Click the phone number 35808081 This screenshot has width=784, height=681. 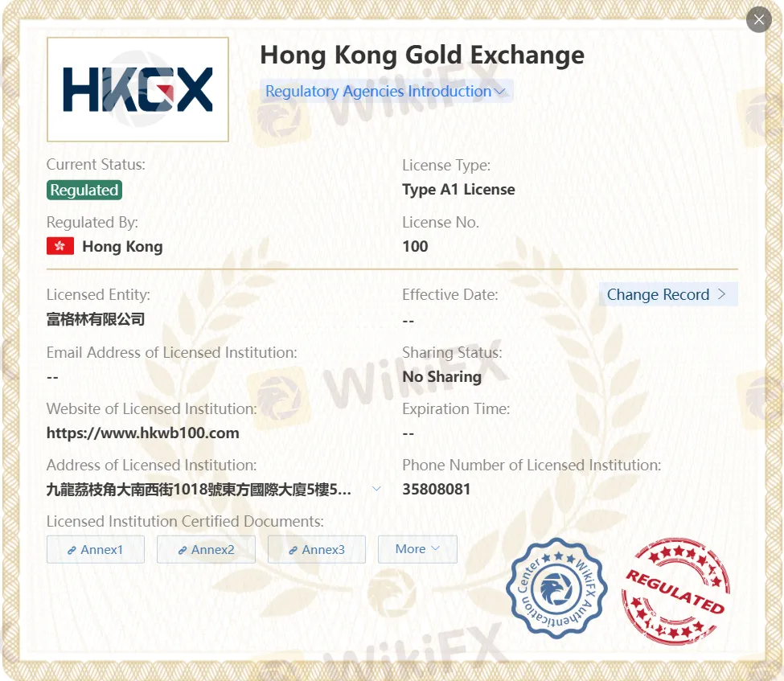pyautogui.click(x=437, y=489)
